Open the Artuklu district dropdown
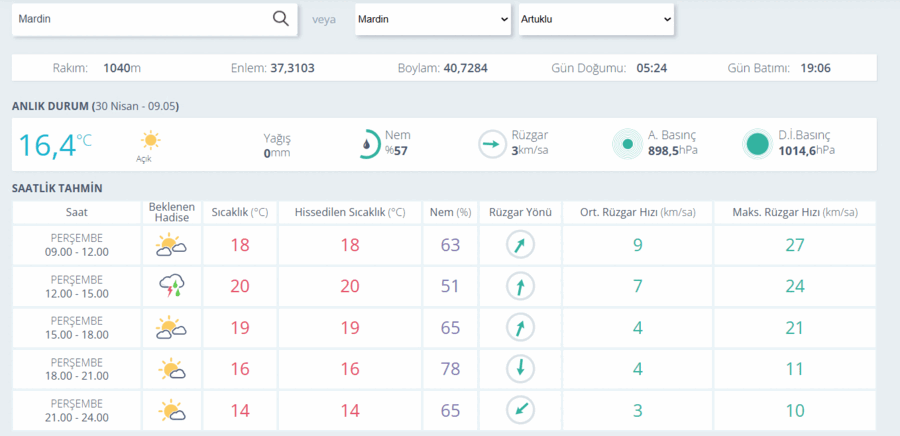Image resolution: width=900 pixels, height=436 pixels. coord(596,19)
